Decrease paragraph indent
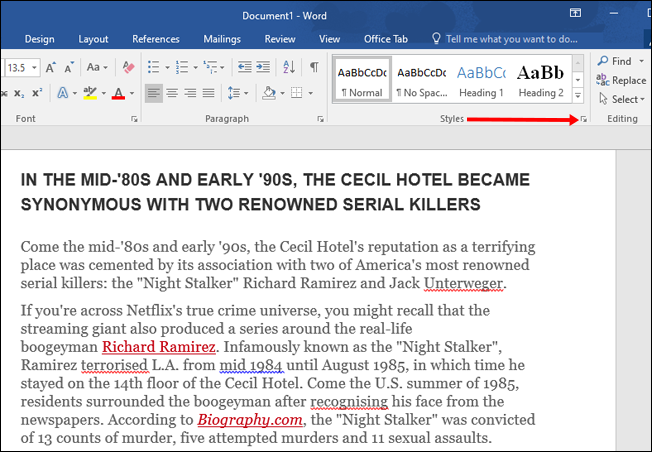The image size is (652, 452). (244, 67)
